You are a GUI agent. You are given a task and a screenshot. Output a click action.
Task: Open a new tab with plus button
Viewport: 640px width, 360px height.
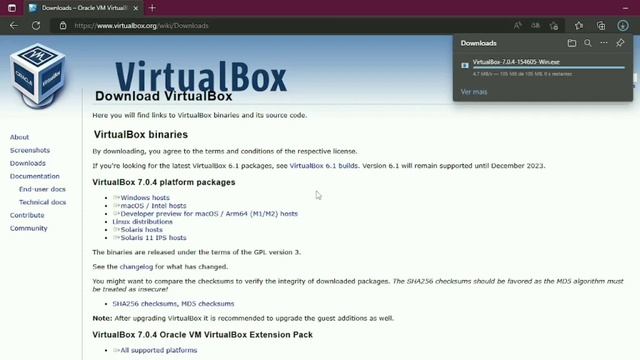click(152, 8)
